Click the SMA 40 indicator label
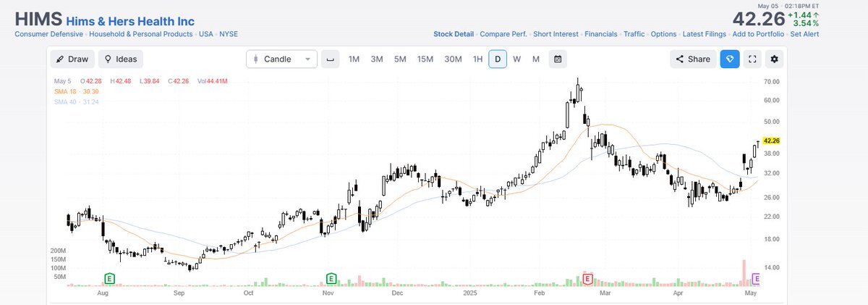This screenshot has width=868, height=305. tap(76, 101)
